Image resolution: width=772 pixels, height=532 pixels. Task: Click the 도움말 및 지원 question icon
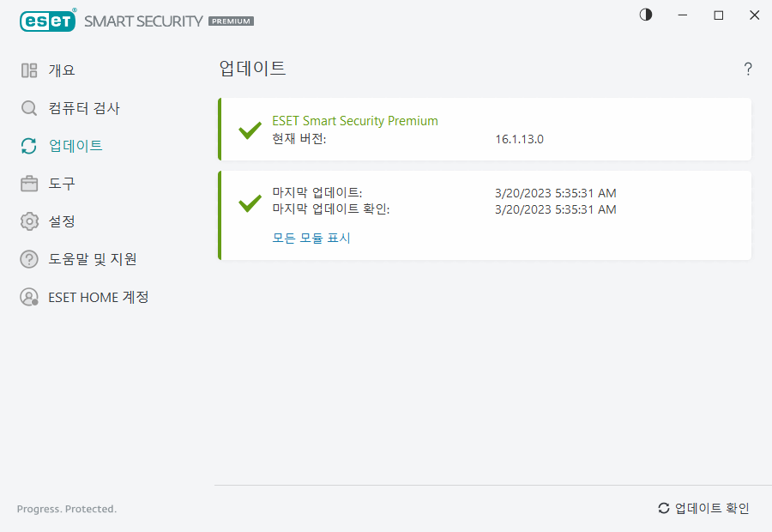[27, 259]
